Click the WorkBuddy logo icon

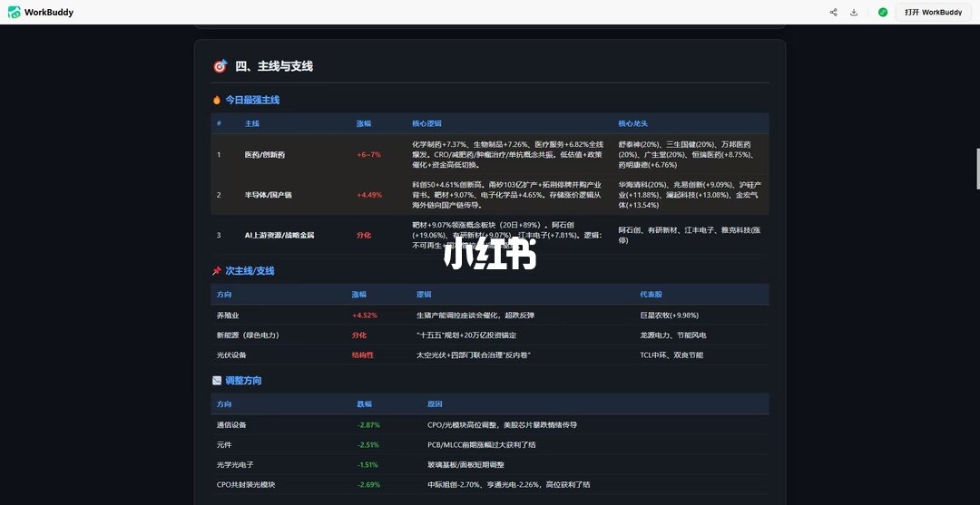pos(14,12)
